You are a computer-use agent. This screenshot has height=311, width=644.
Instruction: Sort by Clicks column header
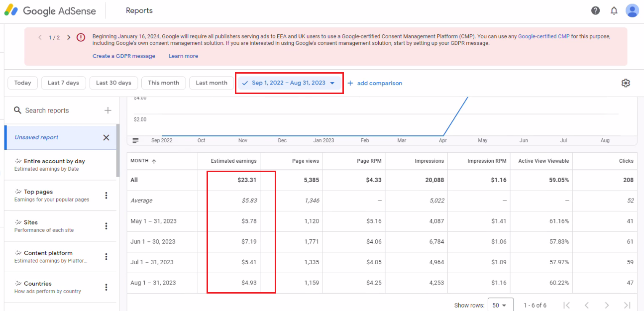[626, 161]
